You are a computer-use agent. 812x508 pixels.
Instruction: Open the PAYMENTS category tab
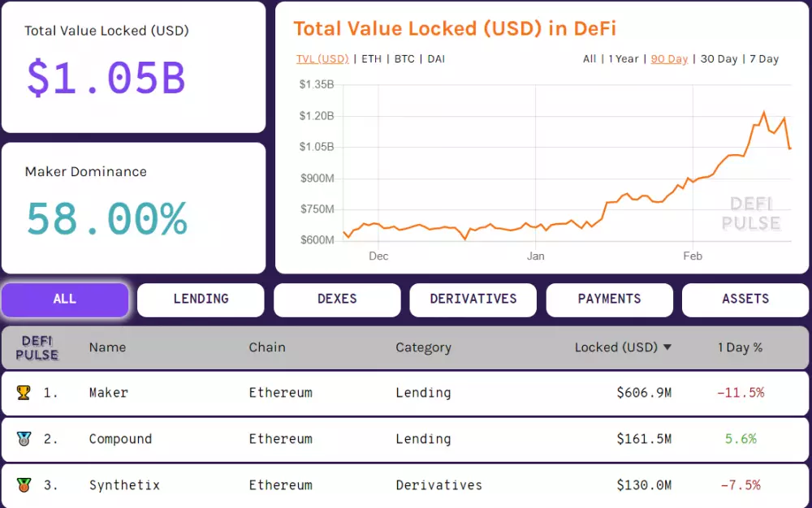[x=609, y=299]
